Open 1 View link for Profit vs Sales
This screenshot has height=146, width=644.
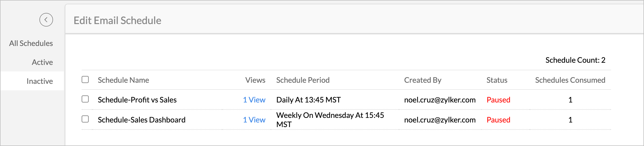click(254, 100)
